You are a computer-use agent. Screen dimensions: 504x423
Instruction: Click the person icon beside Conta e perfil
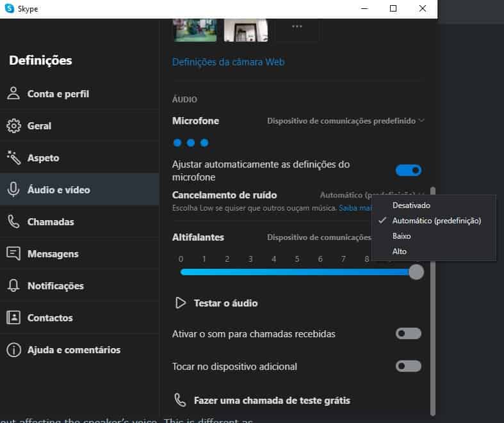point(13,93)
